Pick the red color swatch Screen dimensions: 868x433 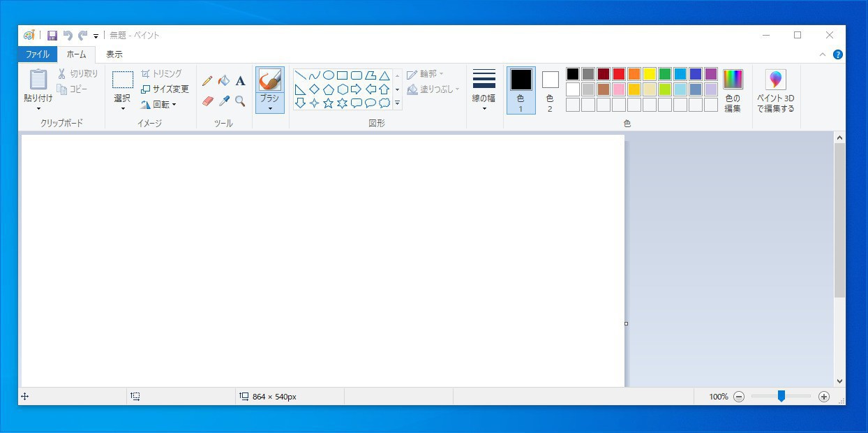(619, 74)
